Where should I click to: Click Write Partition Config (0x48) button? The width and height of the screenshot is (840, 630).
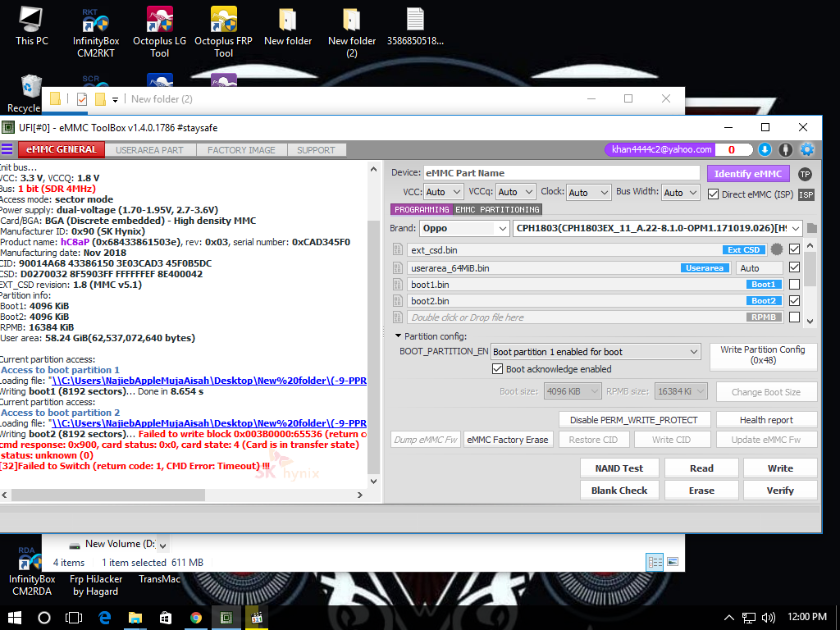coord(763,355)
